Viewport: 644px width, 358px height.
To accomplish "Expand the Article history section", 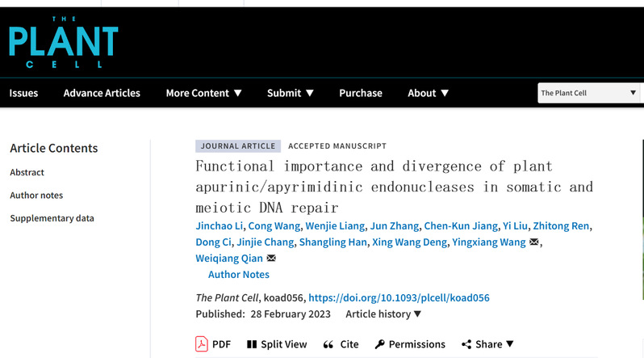I will [383, 314].
